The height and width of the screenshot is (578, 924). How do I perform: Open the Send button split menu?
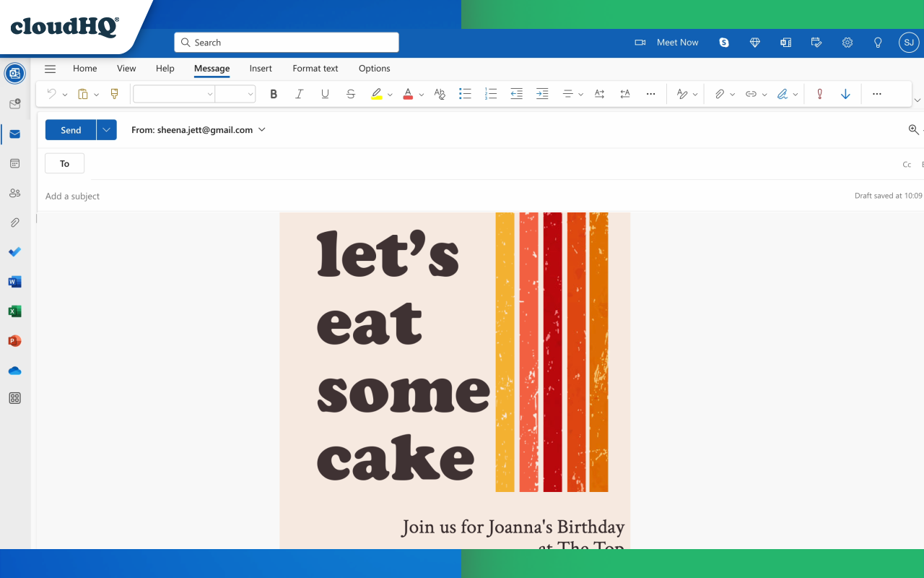tap(105, 129)
